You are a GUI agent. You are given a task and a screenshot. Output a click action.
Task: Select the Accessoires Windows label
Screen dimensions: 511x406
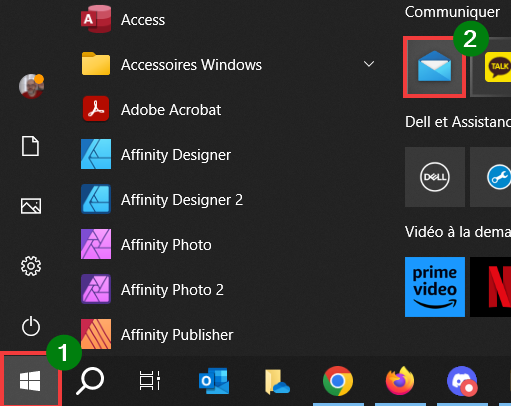(191, 65)
